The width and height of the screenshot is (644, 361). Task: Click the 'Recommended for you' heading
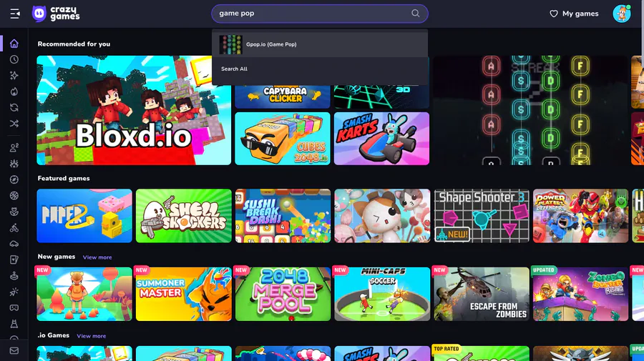(74, 44)
